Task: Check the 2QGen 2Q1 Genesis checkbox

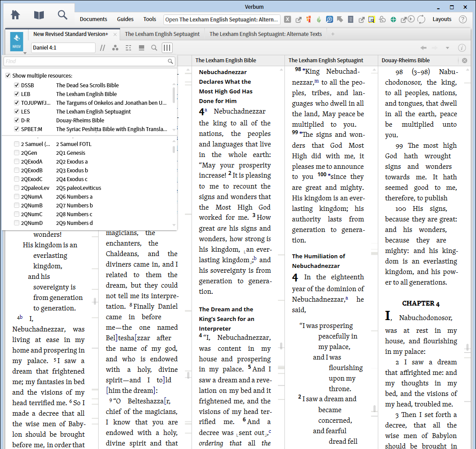Action: [x=17, y=153]
